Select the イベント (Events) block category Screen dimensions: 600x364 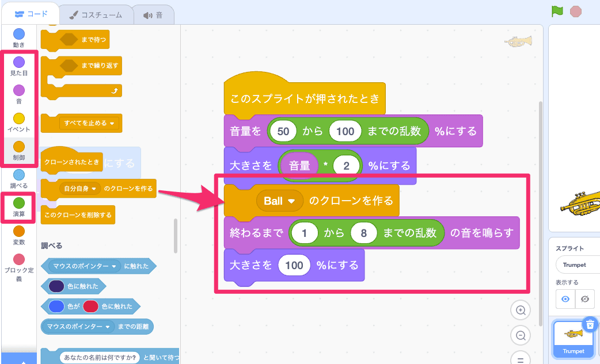coord(18,121)
